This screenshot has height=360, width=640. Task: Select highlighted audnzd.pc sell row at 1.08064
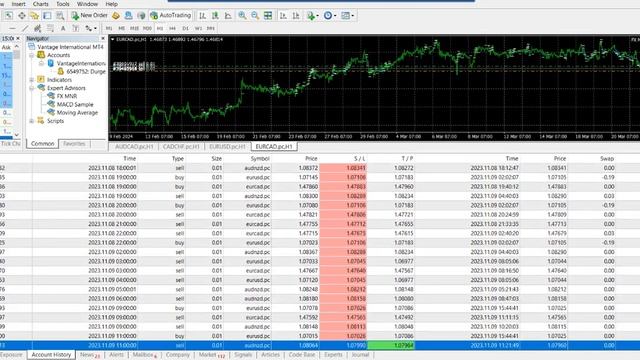tap(320, 345)
